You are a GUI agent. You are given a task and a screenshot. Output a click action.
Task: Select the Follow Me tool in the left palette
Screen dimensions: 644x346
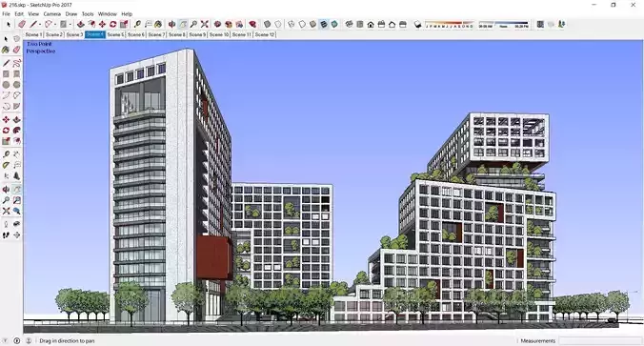pyautogui.click(x=16, y=131)
